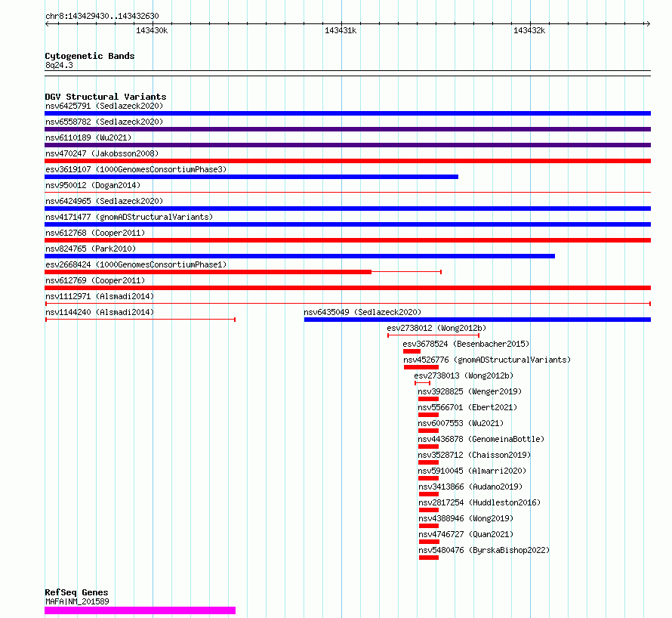Select the blue bar under nsv824765
672x618 pixels.
pos(300,256)
